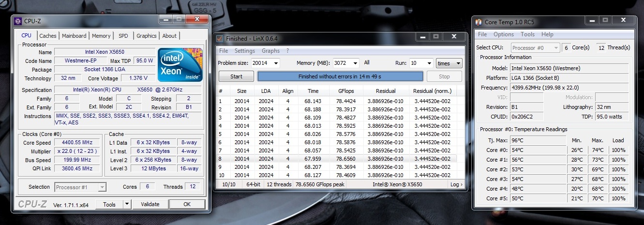The image size is (644, 225).
Task: Select the CPU tab in CPU-Z
Action: point(27,35)
